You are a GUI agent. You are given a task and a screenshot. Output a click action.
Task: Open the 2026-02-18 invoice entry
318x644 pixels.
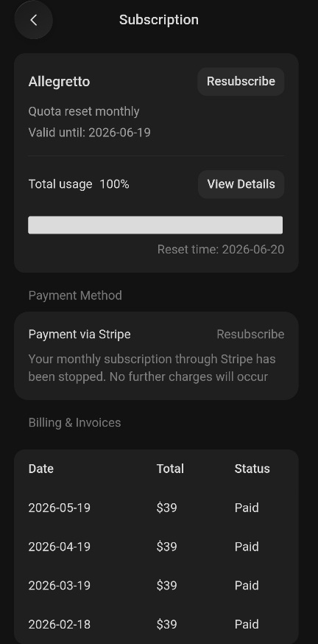pyautogui.click(x=156, y=624)
